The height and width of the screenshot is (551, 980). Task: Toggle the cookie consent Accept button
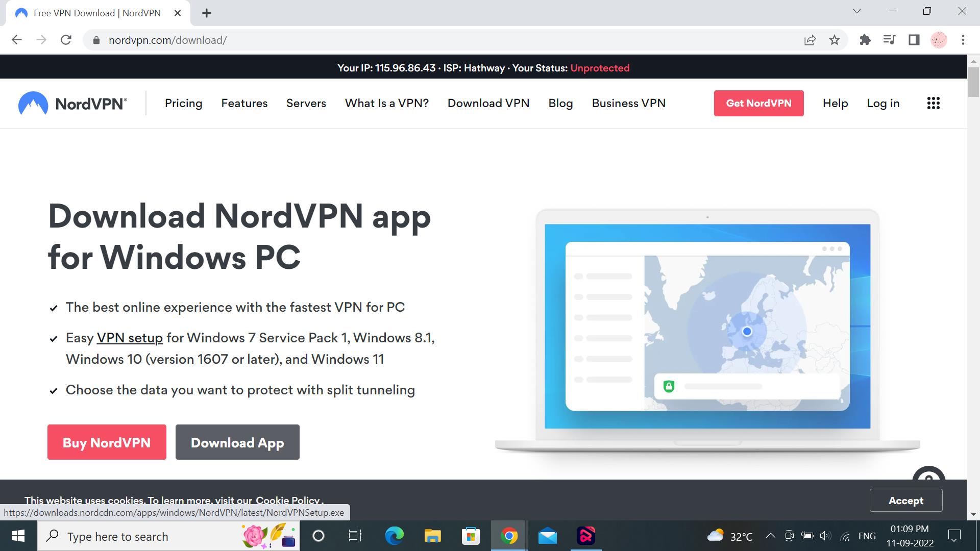pos(906,500)
